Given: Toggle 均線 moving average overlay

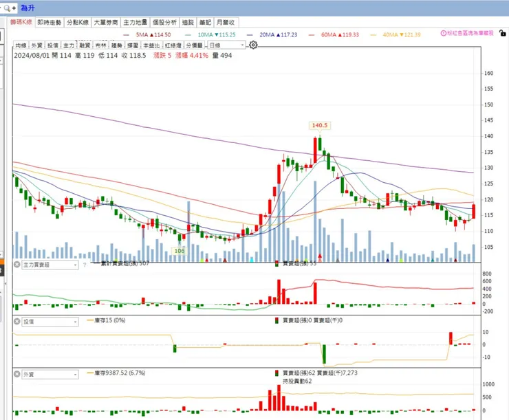Looking at the screenshot, I should (21, 45).
